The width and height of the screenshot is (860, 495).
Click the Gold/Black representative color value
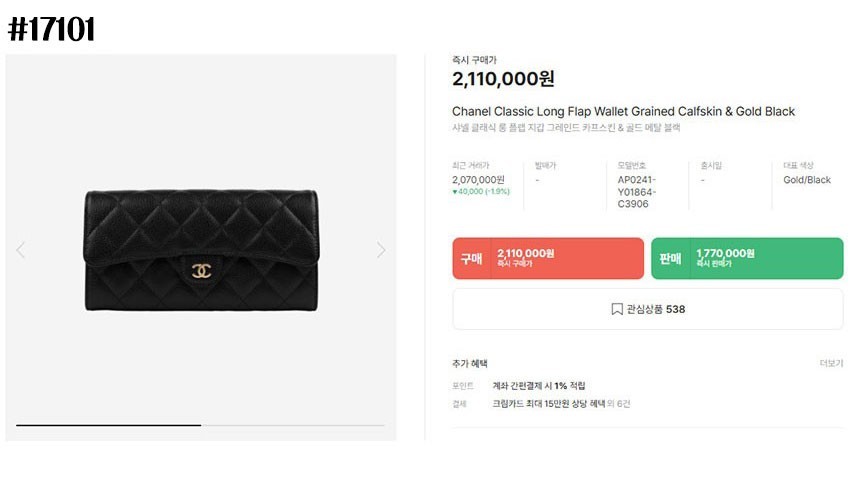(807, 180)
